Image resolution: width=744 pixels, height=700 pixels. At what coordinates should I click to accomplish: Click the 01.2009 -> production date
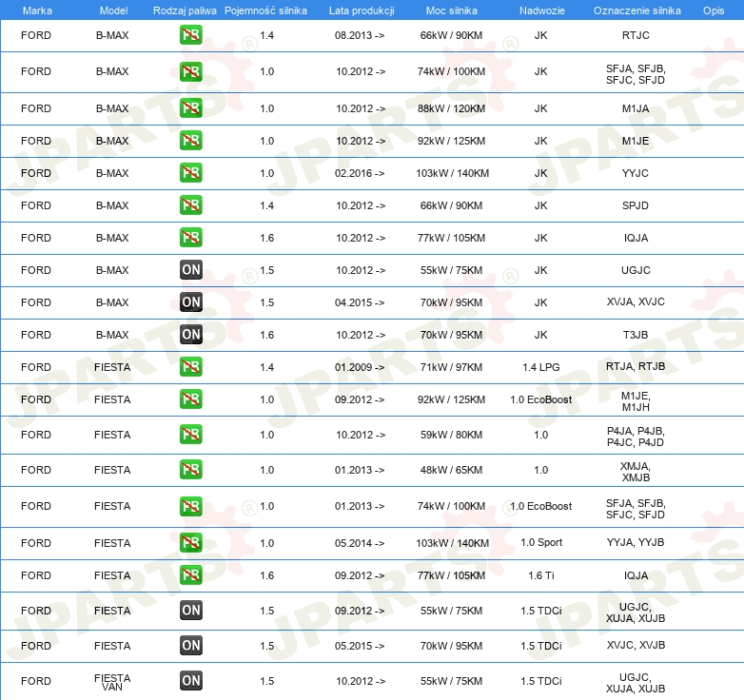(x=360, y=367)
